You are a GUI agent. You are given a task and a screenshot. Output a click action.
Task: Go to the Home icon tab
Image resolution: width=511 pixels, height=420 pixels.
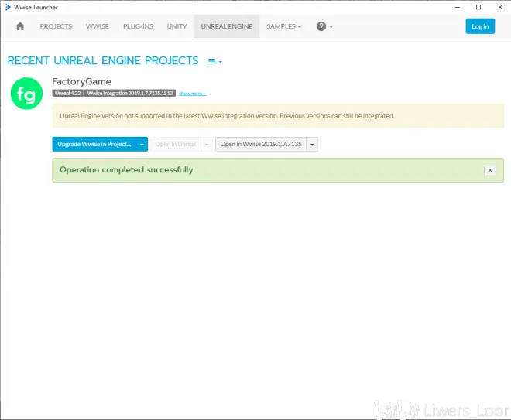20,26
